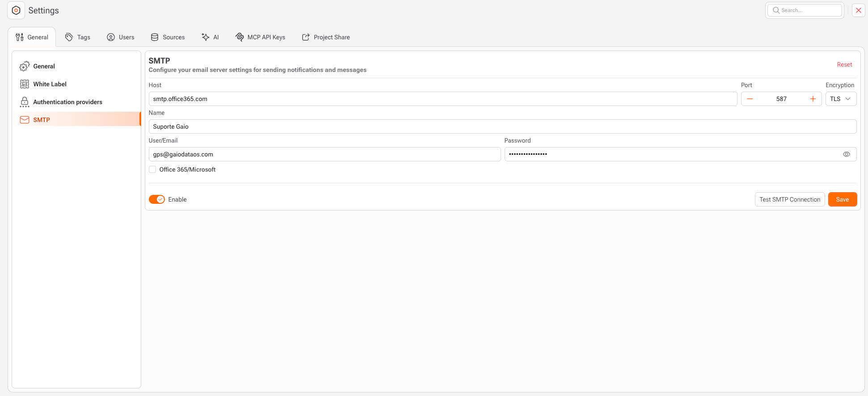868x396 pixels.
Task: Click the magnifier icon in search box
Action: (776, 10)
